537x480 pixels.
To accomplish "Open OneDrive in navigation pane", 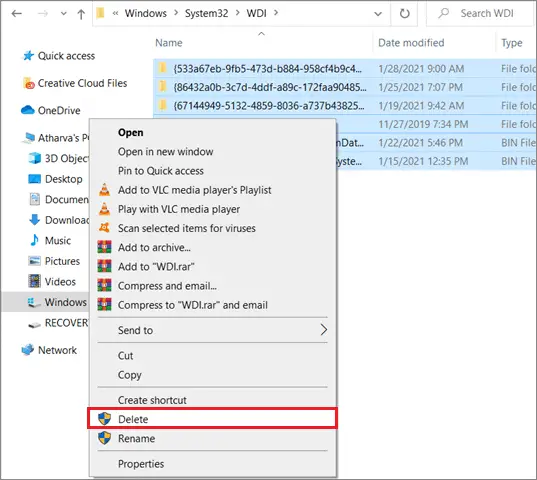I will [x=59, y=111].
